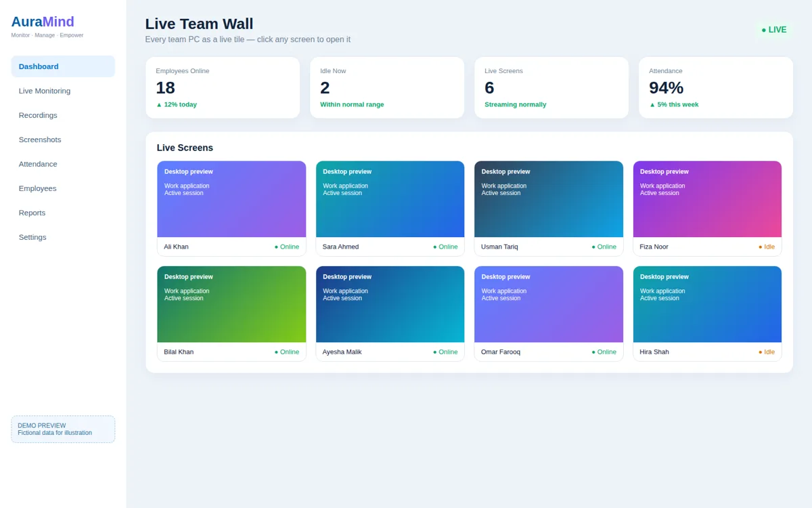
Task: Navigate to Attendance page
Action: click(63, 164)
